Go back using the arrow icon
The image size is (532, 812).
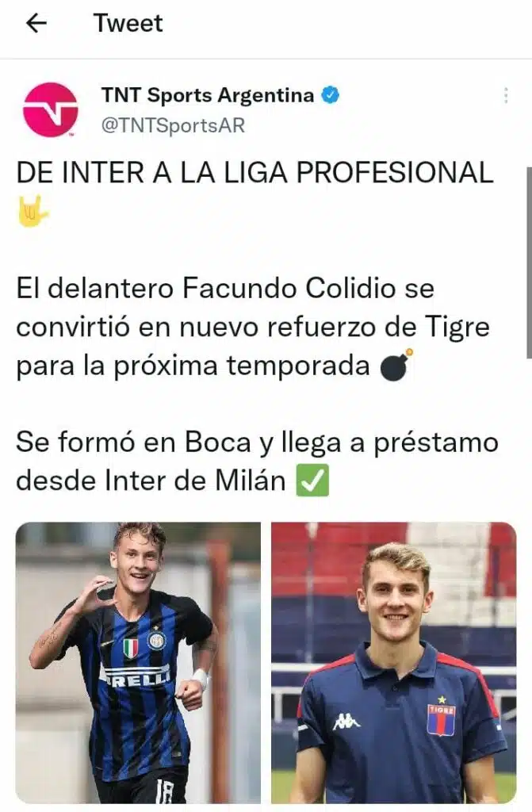[x=36, y=23]
